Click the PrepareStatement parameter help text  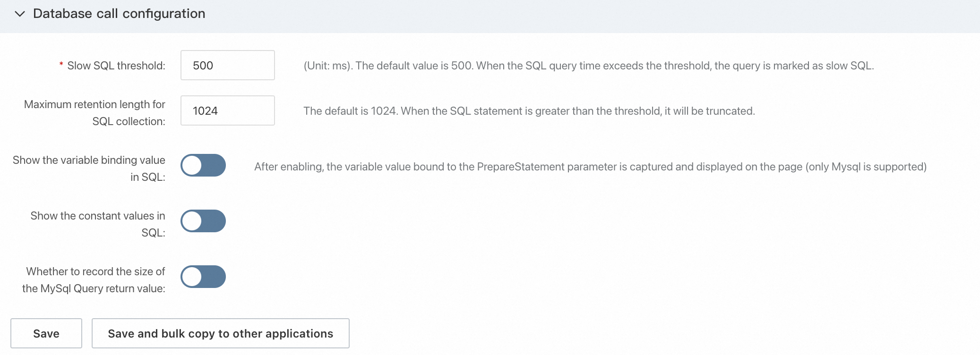[x=590, y=167]
